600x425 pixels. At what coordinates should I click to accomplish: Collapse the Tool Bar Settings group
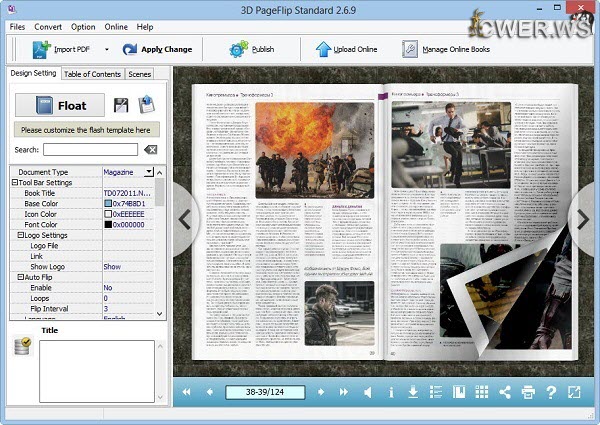pyautogui.click(x=15, y=182)
